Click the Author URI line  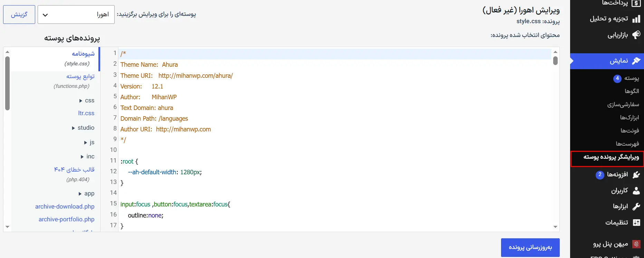tap(165, 129)
